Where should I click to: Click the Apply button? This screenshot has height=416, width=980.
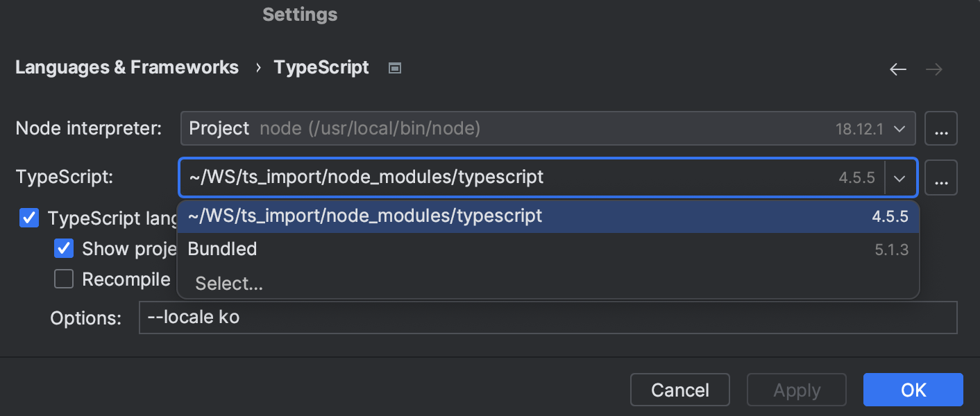796,390
